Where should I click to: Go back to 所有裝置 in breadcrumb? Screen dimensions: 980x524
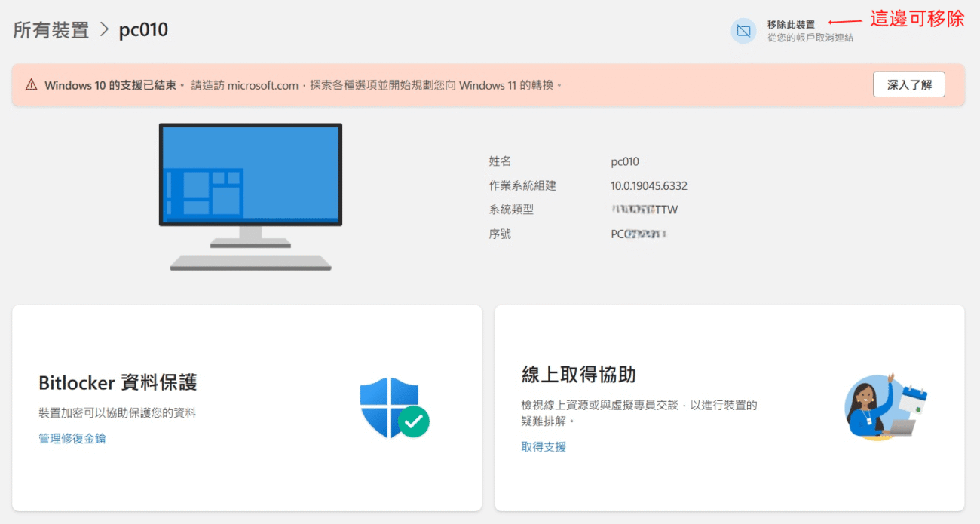(x=51, y=30)
